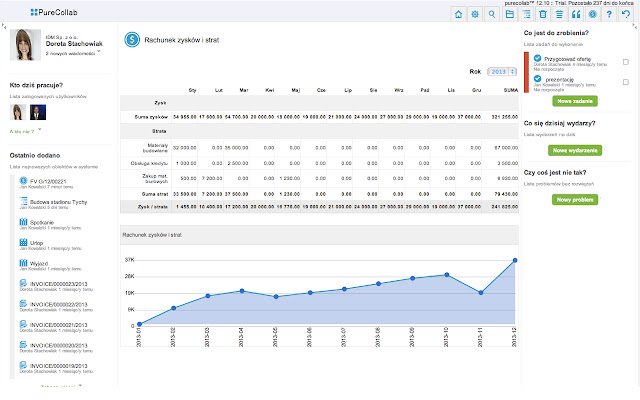Click the quotation marks icon
This screenshot has width=640, height=400.
576,14
